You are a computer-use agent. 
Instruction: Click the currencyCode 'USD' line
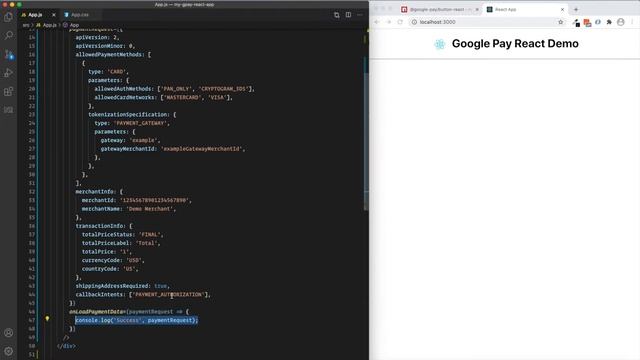tap(113, 260)
